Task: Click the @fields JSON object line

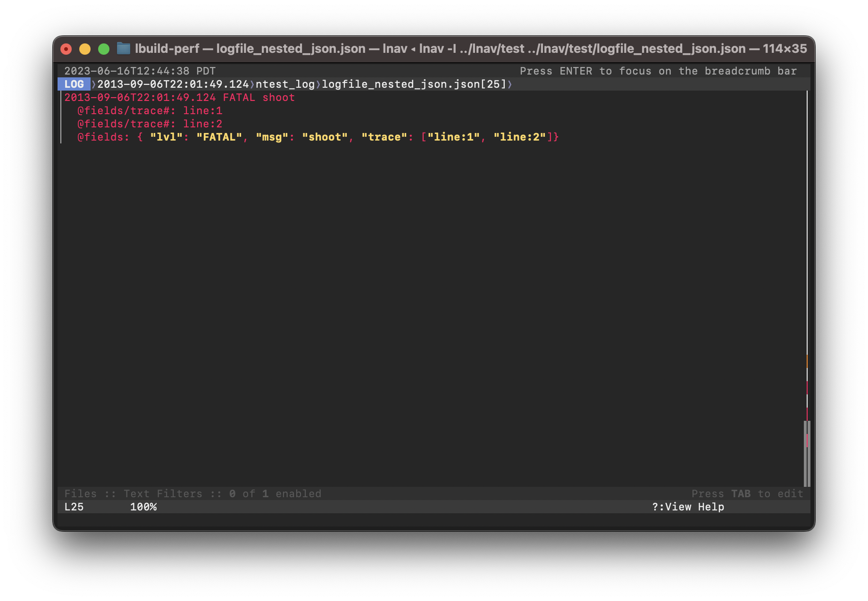Action: click(318, 137)
